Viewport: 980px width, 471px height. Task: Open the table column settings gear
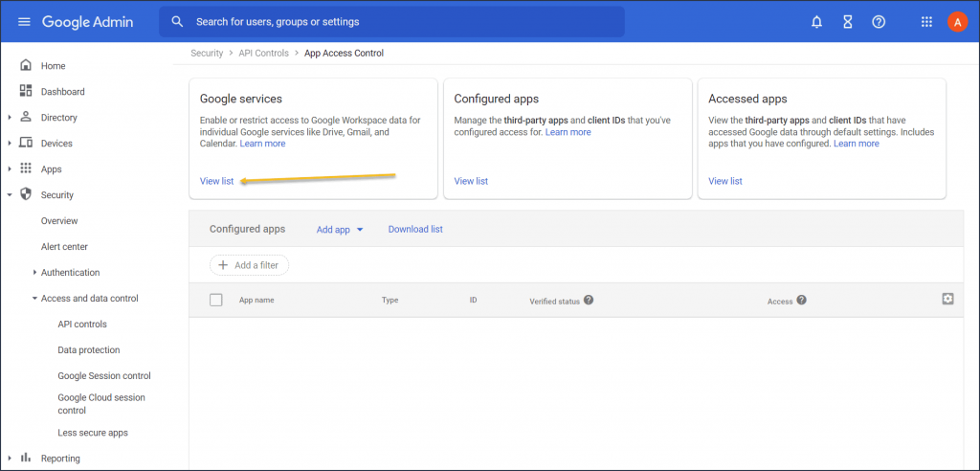(947, 299)
